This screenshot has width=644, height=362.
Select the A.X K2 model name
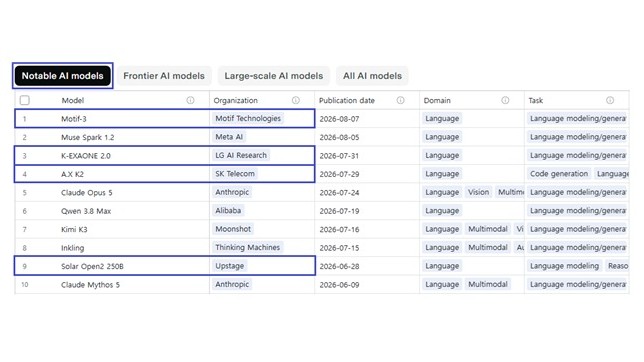click(x=72, y=174)
